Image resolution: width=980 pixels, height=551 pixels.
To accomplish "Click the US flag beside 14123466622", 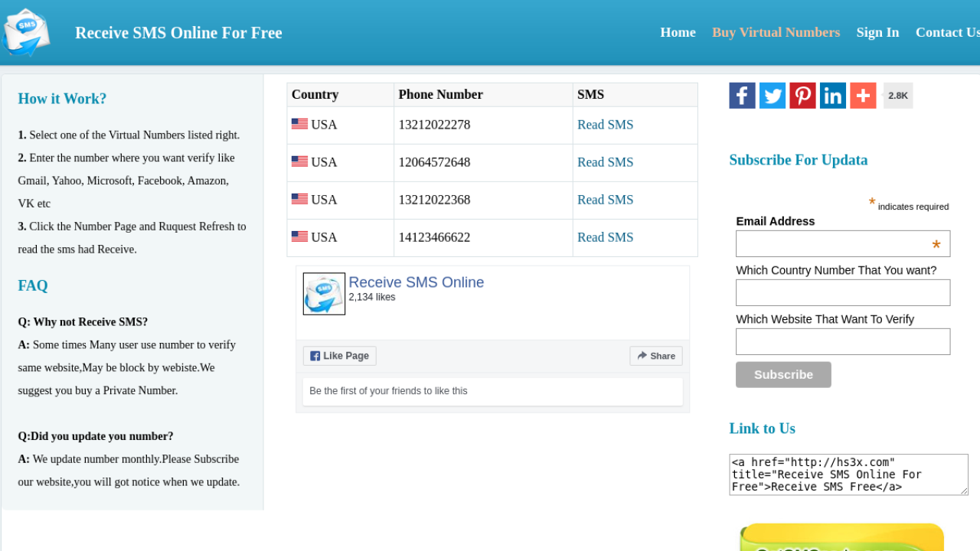I will click(299, 236).
